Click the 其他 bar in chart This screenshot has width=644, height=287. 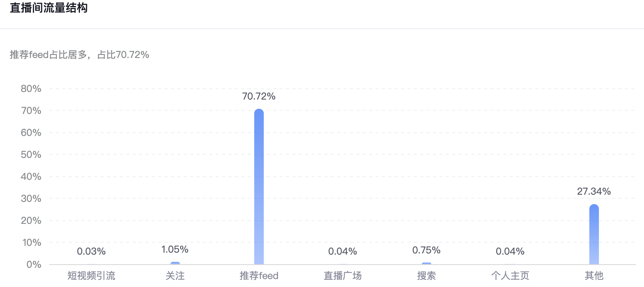coord(594,234)
